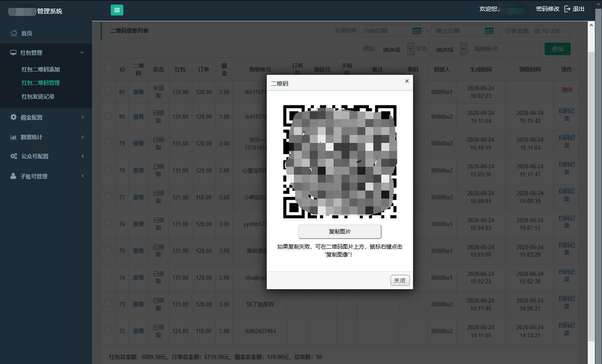Click 删除 for row ID 81
The height and width of the screenshot is (364, 602).
click(x=567, y=90)
